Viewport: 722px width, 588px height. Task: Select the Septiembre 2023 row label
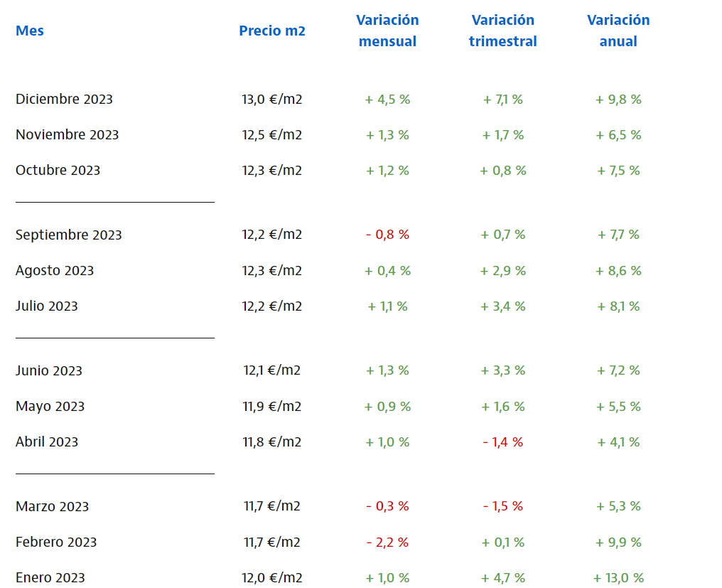68,235
